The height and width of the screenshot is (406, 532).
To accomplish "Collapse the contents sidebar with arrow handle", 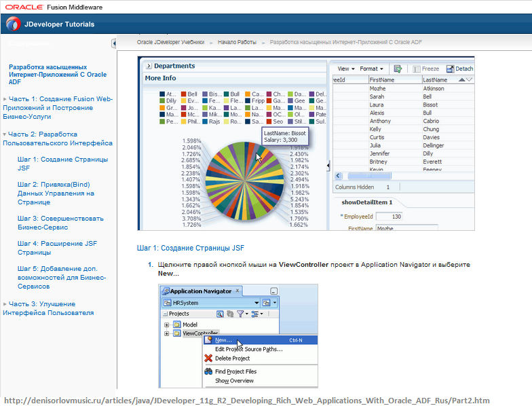I will click(114, 43).
